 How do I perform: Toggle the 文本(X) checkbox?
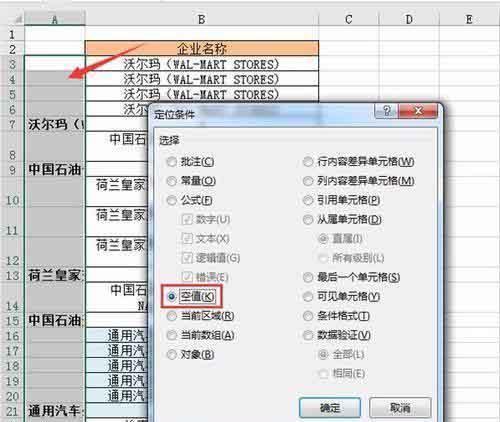point(187,239)
